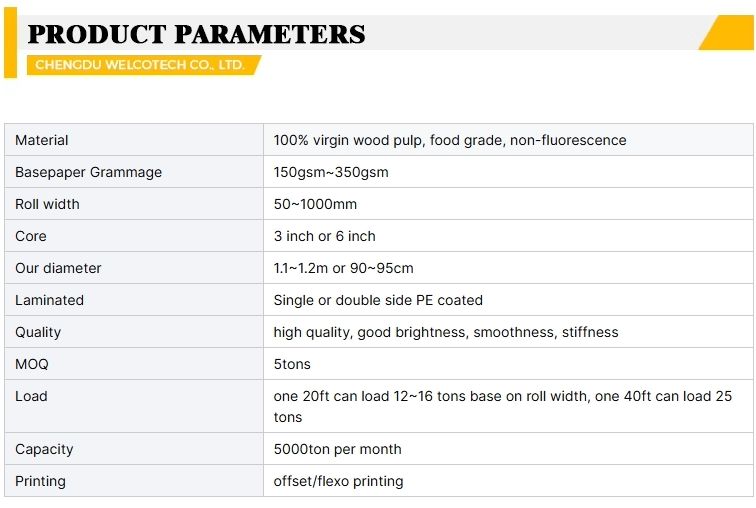This screenshot has width=756, height=508.
Task: Select the Laminated row label
Action: (49, 300)
